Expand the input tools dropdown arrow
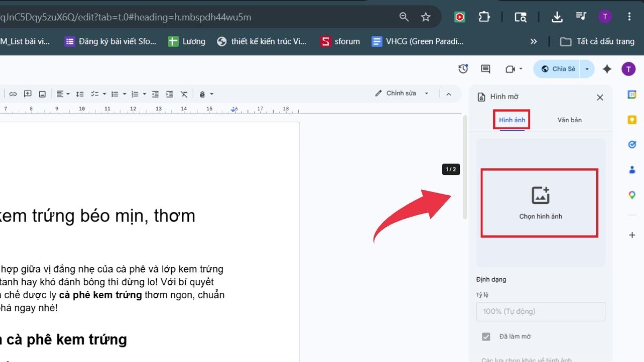The image size is (644, 362). (211, 94)
